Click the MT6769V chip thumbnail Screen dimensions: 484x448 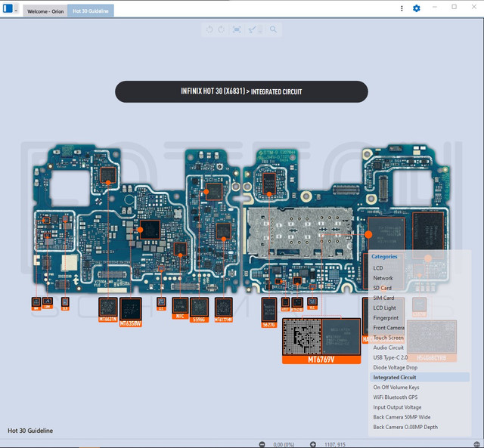coord(321,341)
